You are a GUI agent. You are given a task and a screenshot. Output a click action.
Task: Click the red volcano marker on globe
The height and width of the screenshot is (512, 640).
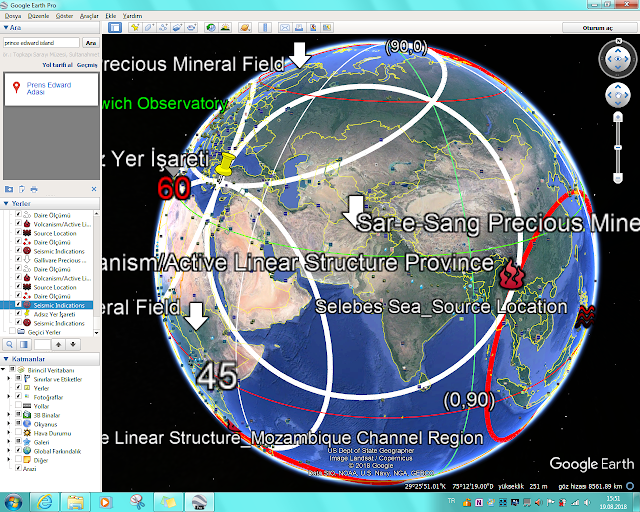pos(510,274)
